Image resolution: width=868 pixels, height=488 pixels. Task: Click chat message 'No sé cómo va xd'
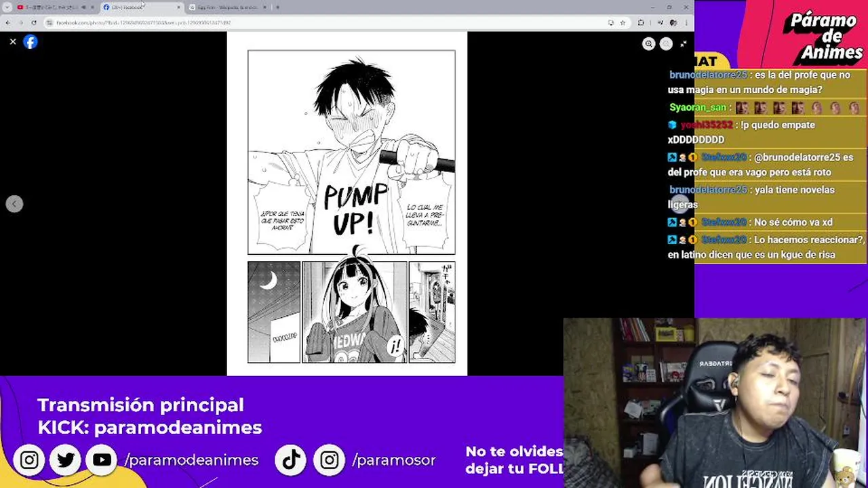click(793, 222)
